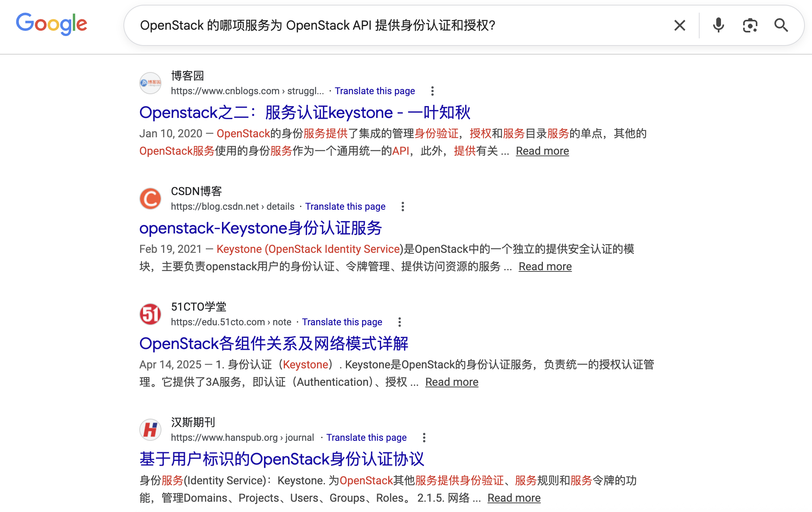The image size is (812, 512).
Task: Click the CSDN博客 site favicon
Action: [x=150, y=199]
